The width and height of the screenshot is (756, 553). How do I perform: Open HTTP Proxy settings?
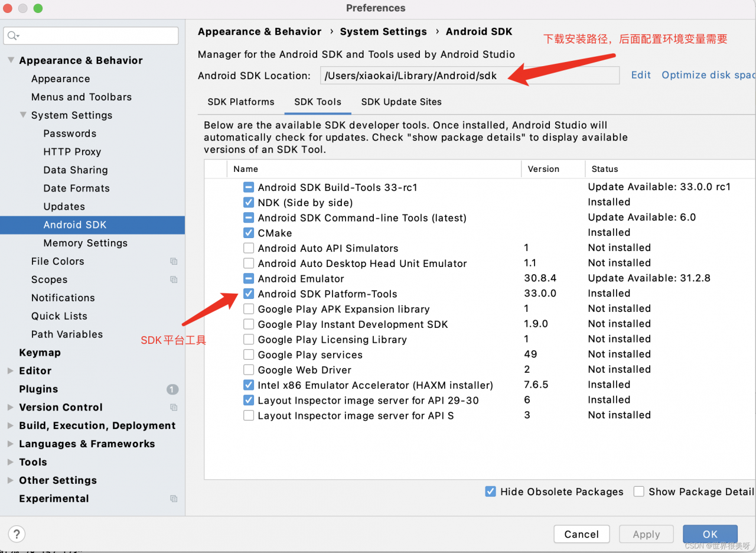pyautogui.click(x=72, y=152)
